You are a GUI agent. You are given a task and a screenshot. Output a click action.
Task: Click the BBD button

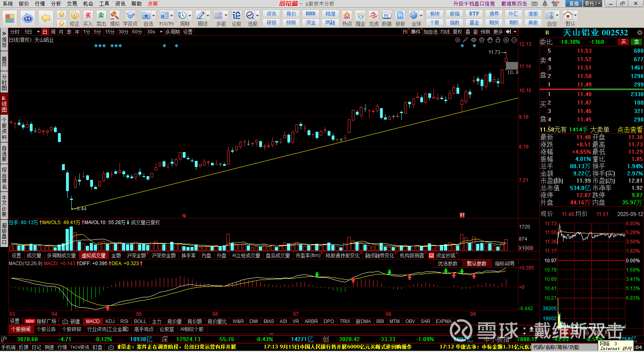coord(311,14)
